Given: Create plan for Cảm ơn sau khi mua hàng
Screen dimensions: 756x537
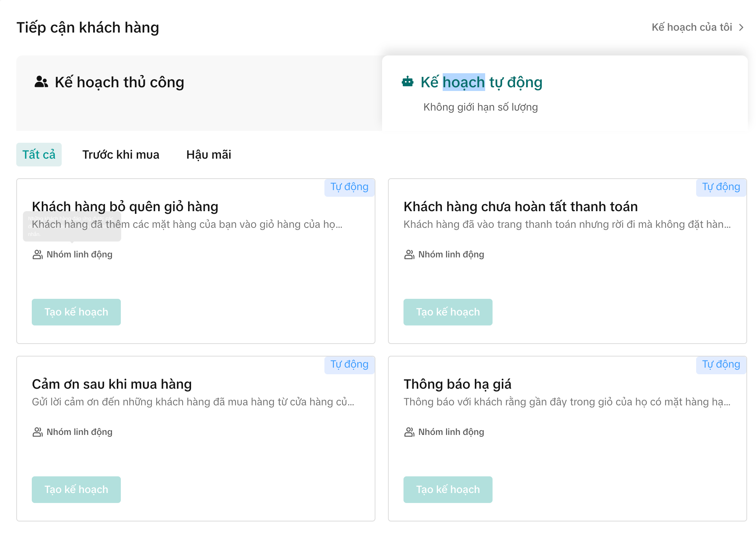Looking at the screenshot, I should [x=76, y=490].
